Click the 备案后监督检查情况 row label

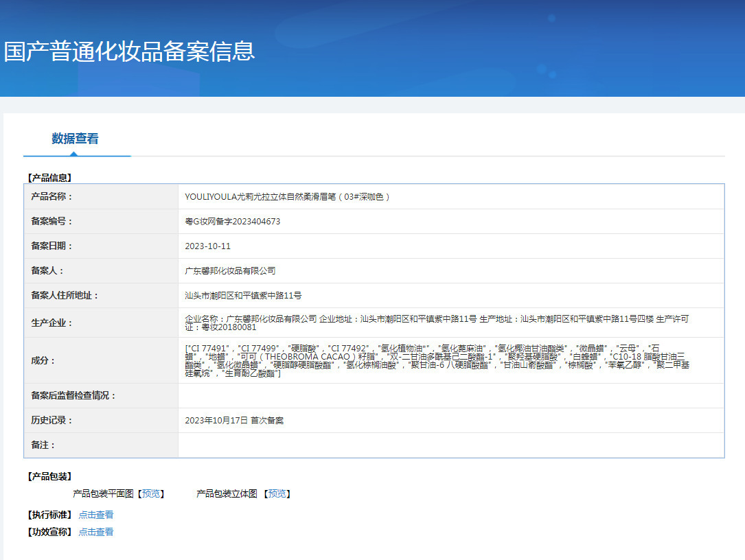pyautogui.click(x=73, y=396)
